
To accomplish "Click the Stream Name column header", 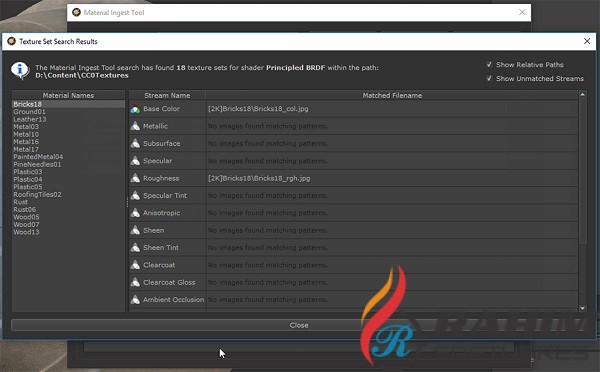I will coord(167,95).
